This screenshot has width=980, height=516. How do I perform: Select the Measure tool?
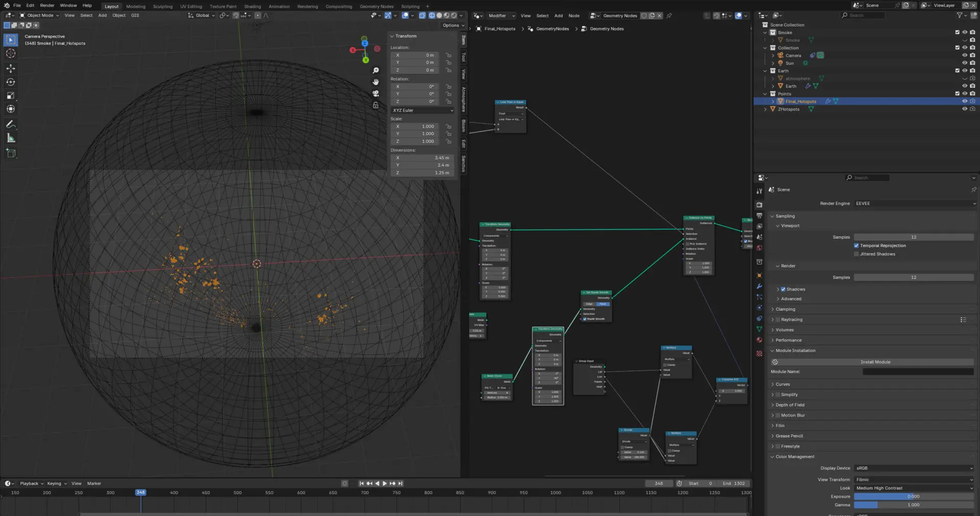click(x=11, y=138)
